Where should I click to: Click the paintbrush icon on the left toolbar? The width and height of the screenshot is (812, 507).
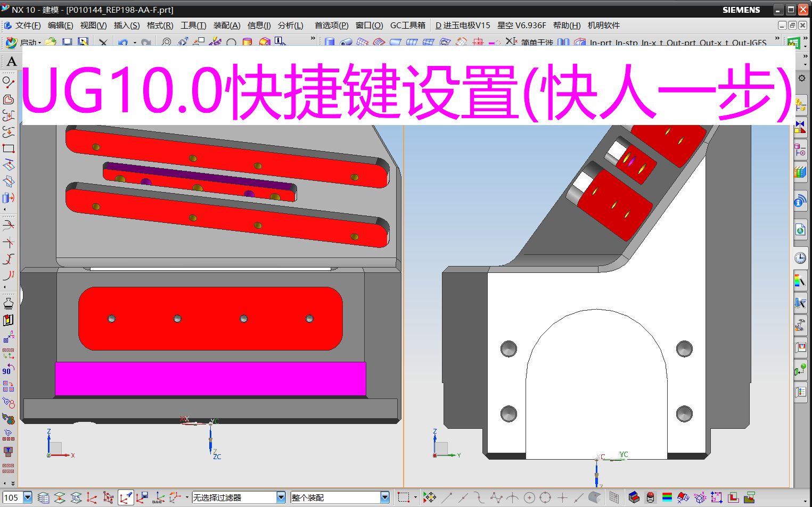(x=8, y=304)
